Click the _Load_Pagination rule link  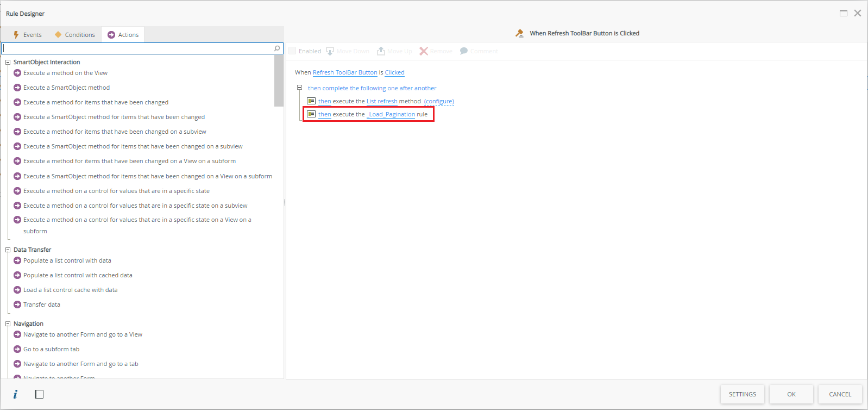[x=391, y=114]
